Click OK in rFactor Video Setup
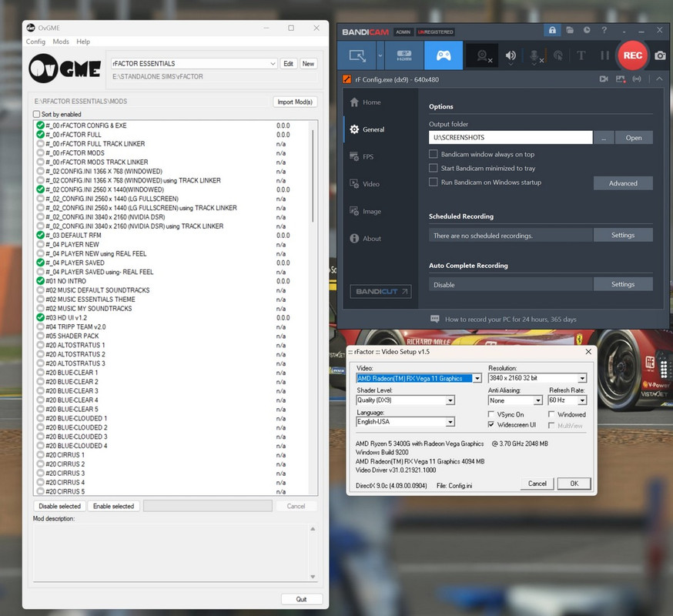Screen dimensions: 673x616 [574, 484]
